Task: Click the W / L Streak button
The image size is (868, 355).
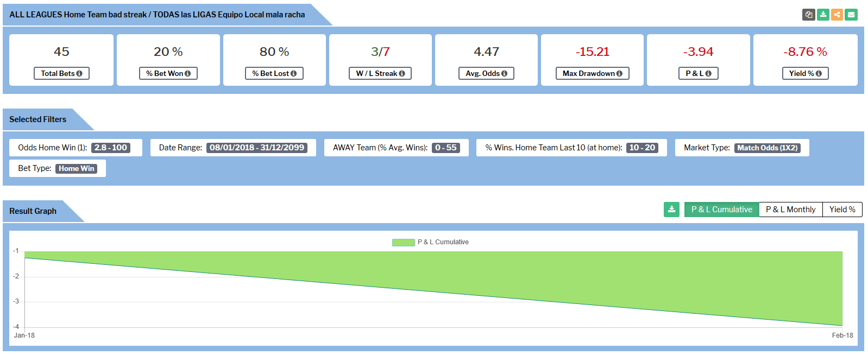Action: tap(380, 73)
